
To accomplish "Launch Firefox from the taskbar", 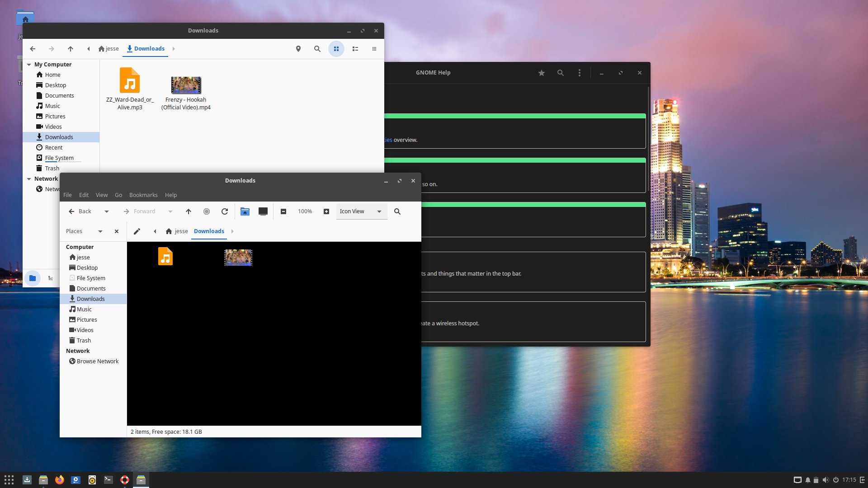I will [x=60, y=480].
